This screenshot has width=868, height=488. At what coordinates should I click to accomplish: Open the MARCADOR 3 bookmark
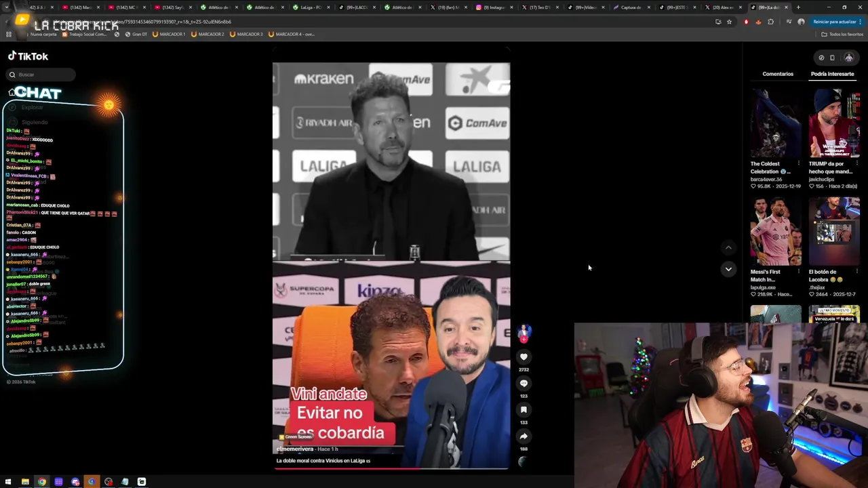(246, 34)
